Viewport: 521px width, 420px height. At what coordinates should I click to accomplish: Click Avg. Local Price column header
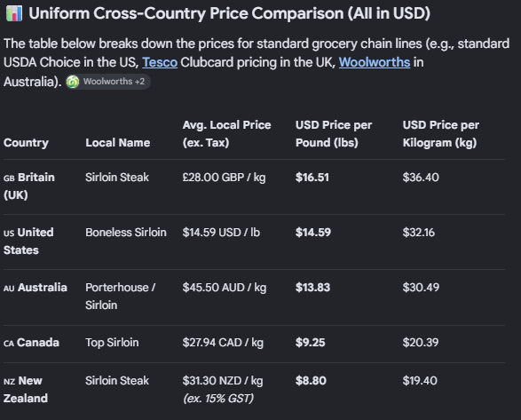click(x=226, y=134)
